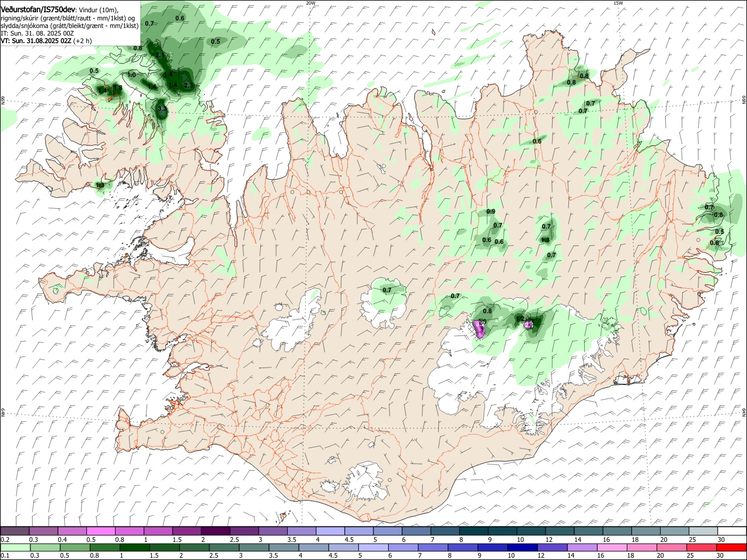747x560 pixels.
Task: Click the rain legend swatch labeled 2.5
Action: pos(225,547)
